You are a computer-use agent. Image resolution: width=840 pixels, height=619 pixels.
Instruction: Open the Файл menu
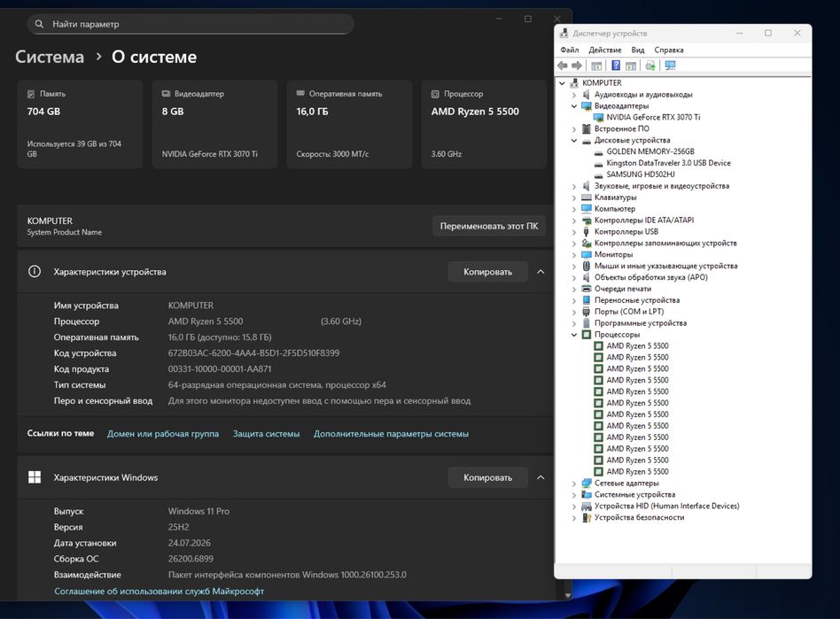pos(570,50)
